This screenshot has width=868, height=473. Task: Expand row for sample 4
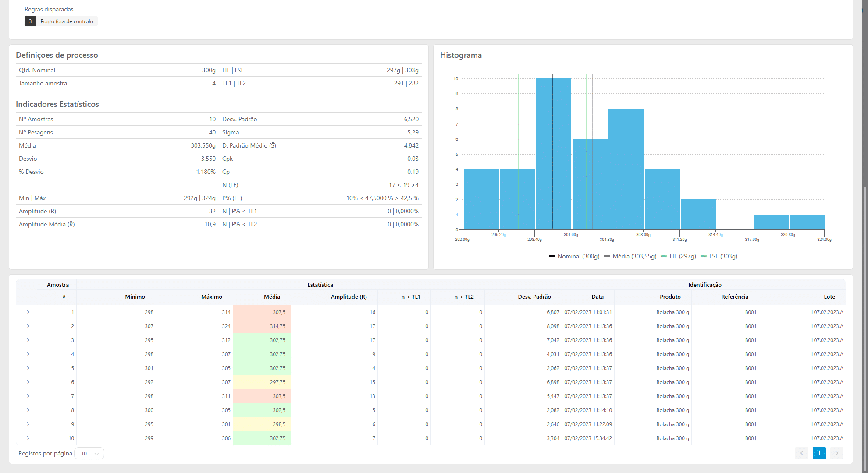pyautogui.click(x=28, y=354)
